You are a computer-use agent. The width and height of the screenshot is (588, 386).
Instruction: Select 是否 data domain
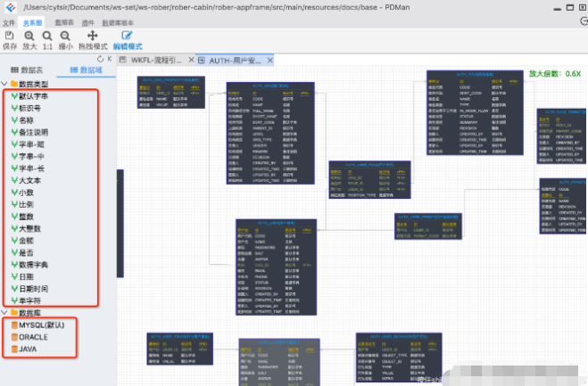(22, 252)
